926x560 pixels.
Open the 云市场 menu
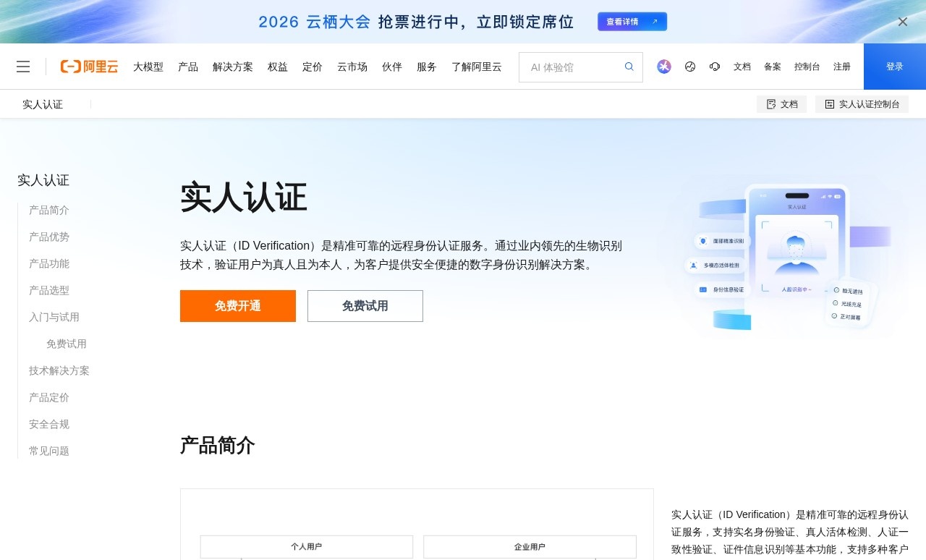pos(352,67)
